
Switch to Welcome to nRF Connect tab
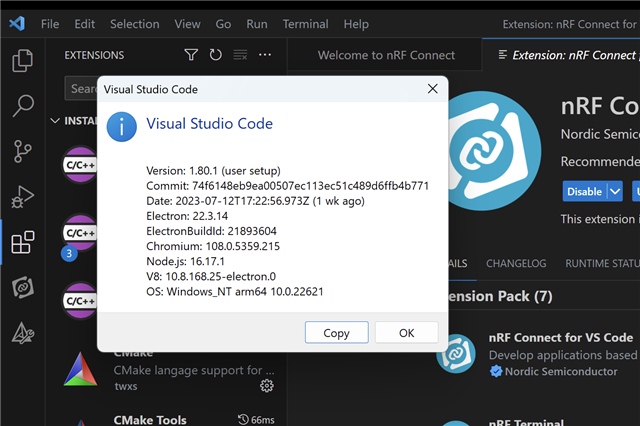386,55
